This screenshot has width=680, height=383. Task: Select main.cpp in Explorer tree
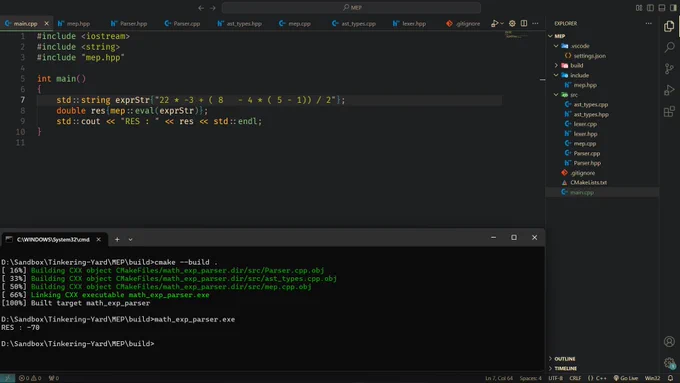pos(582,193)
